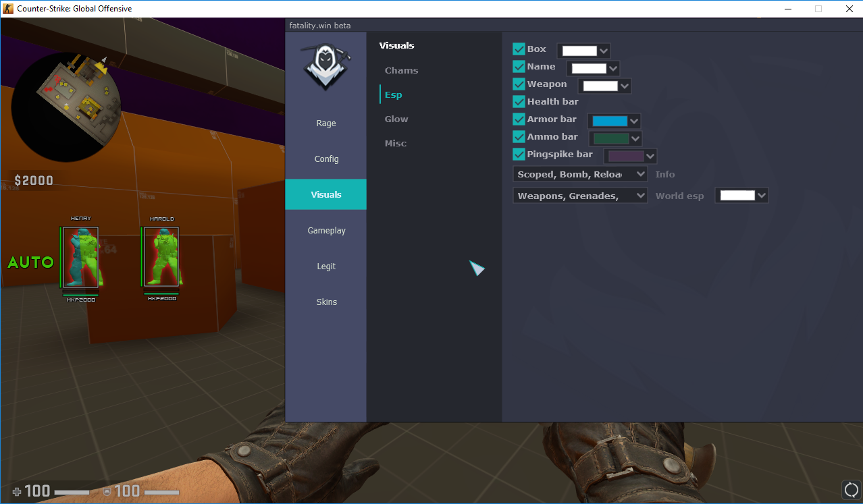863x504 pixels.
Task: Open the World esp Weapons, Grenades dropdown
Action: [x=580, y=196]
